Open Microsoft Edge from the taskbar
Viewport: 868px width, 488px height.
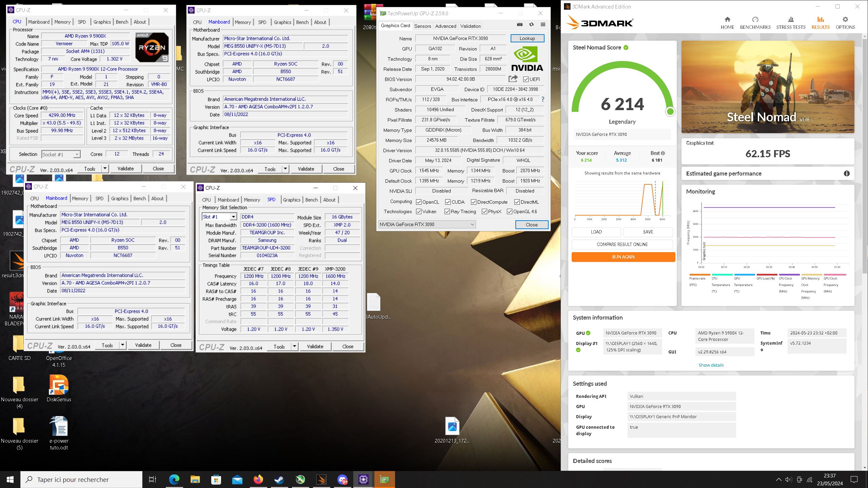[x=174, y=480]
